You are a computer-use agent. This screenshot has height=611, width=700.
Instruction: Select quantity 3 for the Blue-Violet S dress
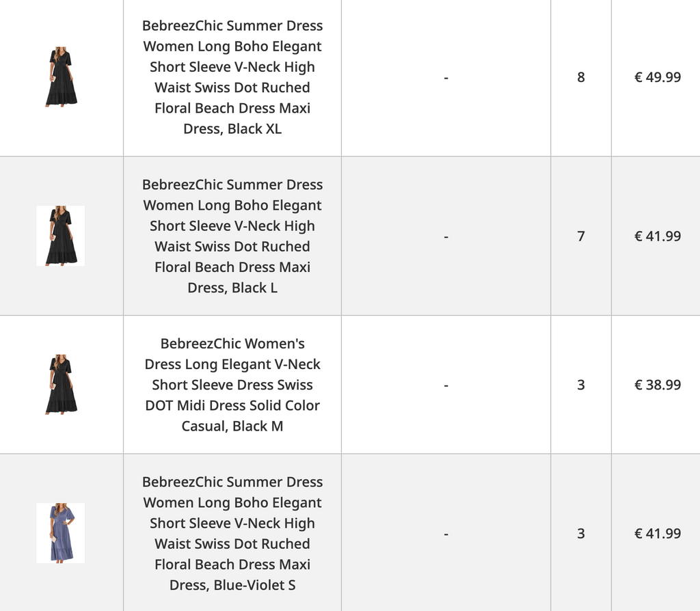tap(581, 533)
